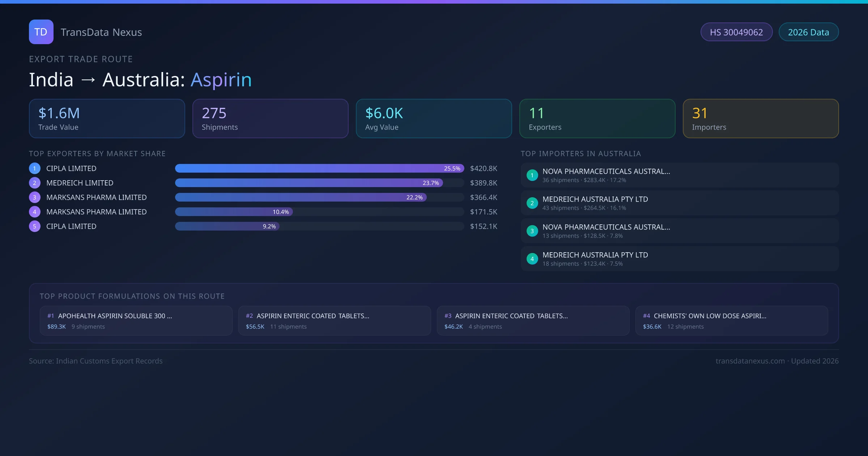Select the TOP IMPORTERS IN AUSTRALIA heading

(x=581, y=153)
